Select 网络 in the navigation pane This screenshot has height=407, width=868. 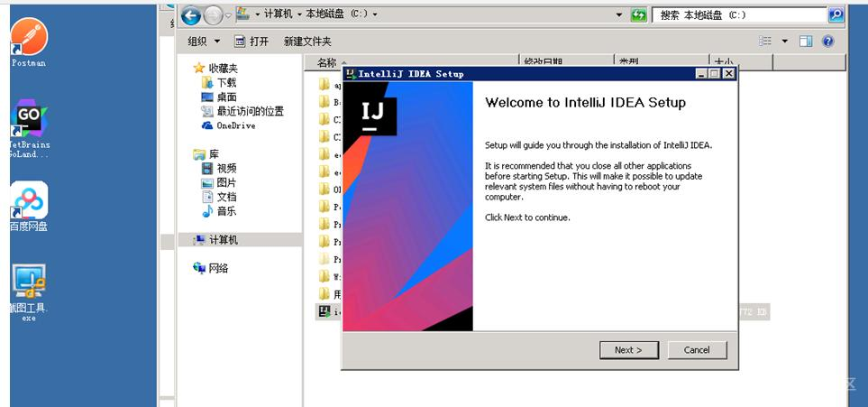[x=210, y=268]
